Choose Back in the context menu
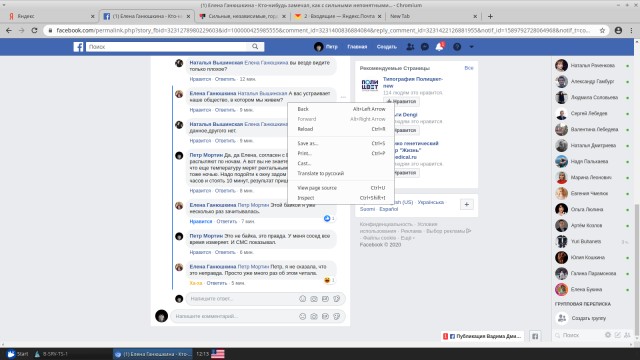Viewport: 640px width, 360px height. (341, 109)
